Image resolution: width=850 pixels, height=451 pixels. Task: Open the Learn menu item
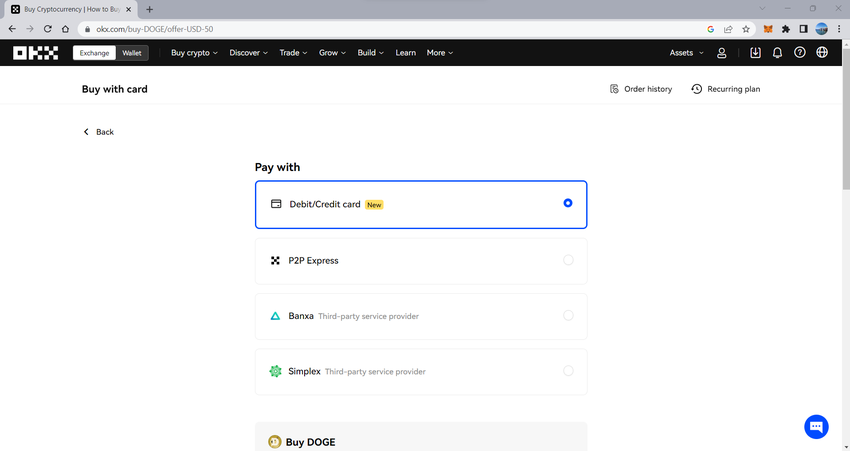coord(405,53)
